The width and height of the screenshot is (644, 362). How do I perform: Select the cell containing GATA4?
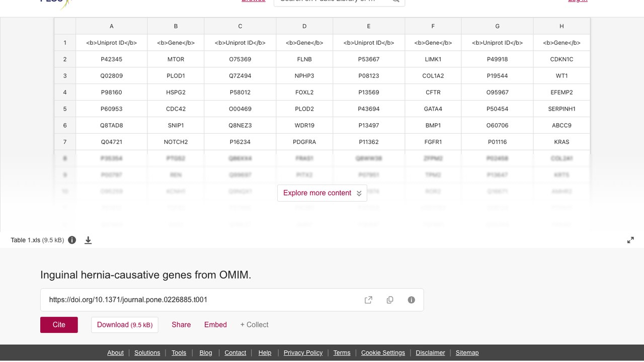(433, 109)
